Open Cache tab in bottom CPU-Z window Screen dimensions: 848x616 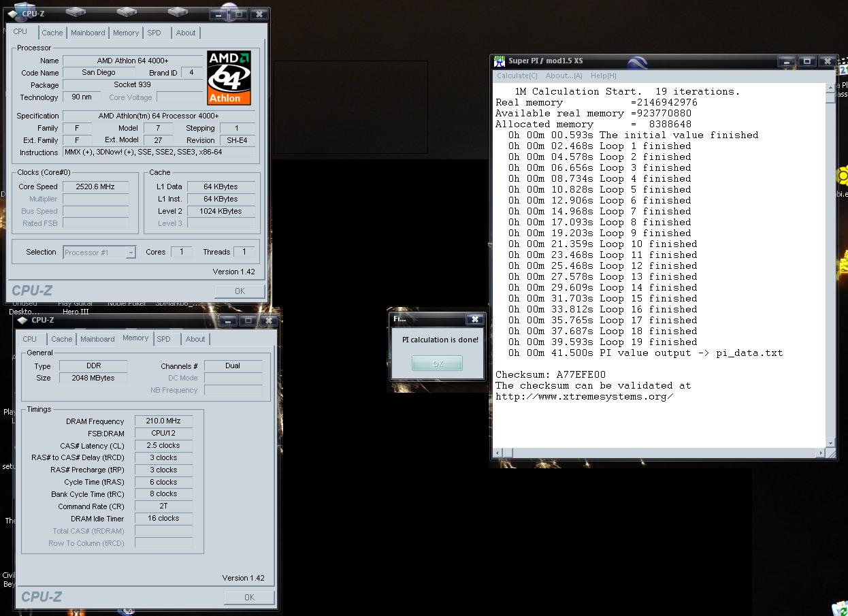(x=61, y=339)
